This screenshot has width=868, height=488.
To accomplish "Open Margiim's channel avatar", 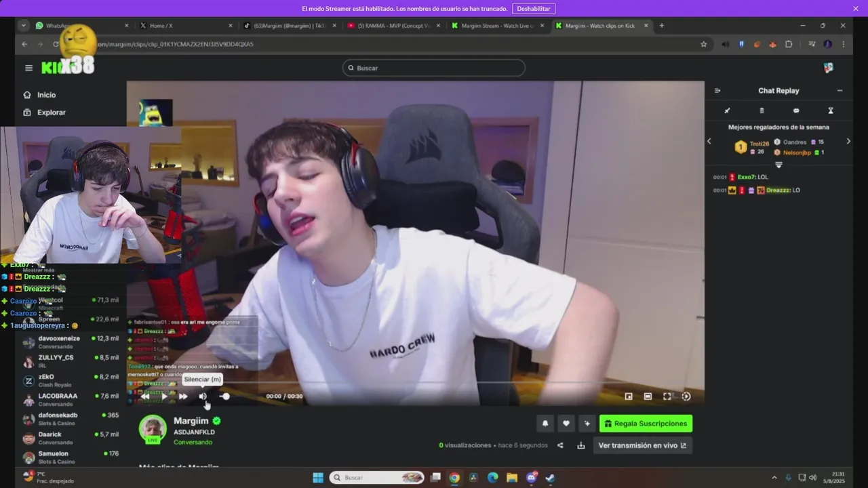I will pos(153,428).
